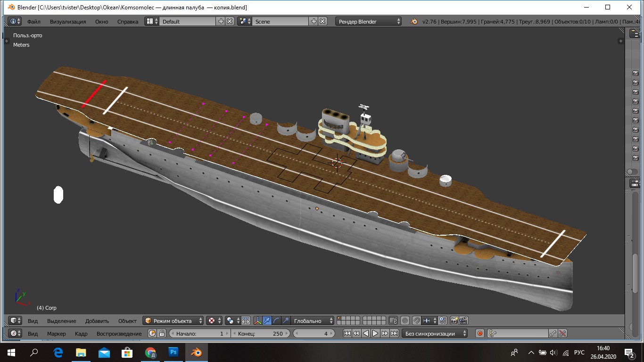Open the Рендер Blender engine dropdown
644x362 pixels.
(369, 21)
